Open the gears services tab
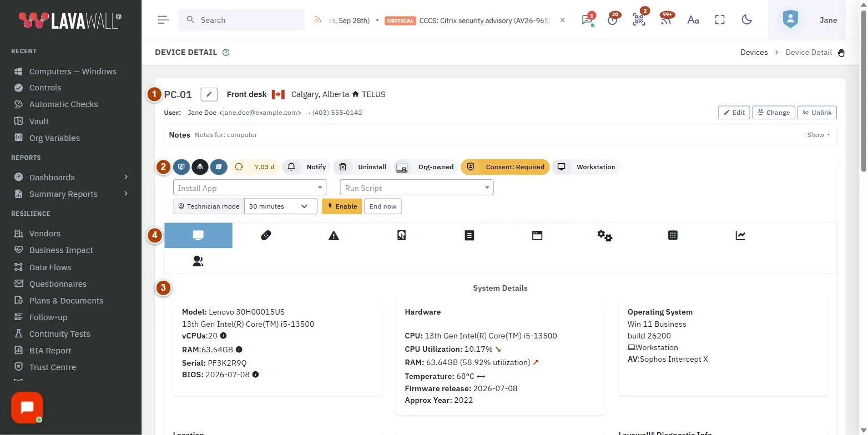 [605, 235]
